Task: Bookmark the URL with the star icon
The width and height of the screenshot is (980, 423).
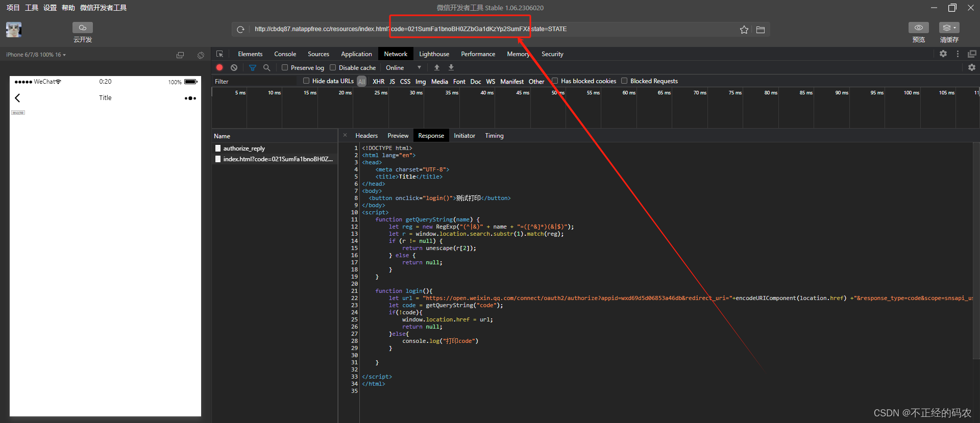Action: [744, 30]
